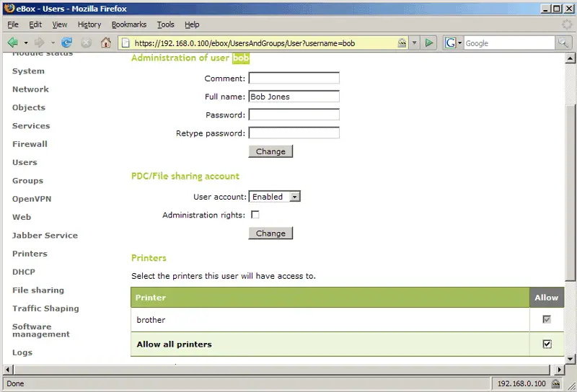Screen dimensions: 577x392
Task: Click the search magnifier icon
Action: tap(563, 43)
